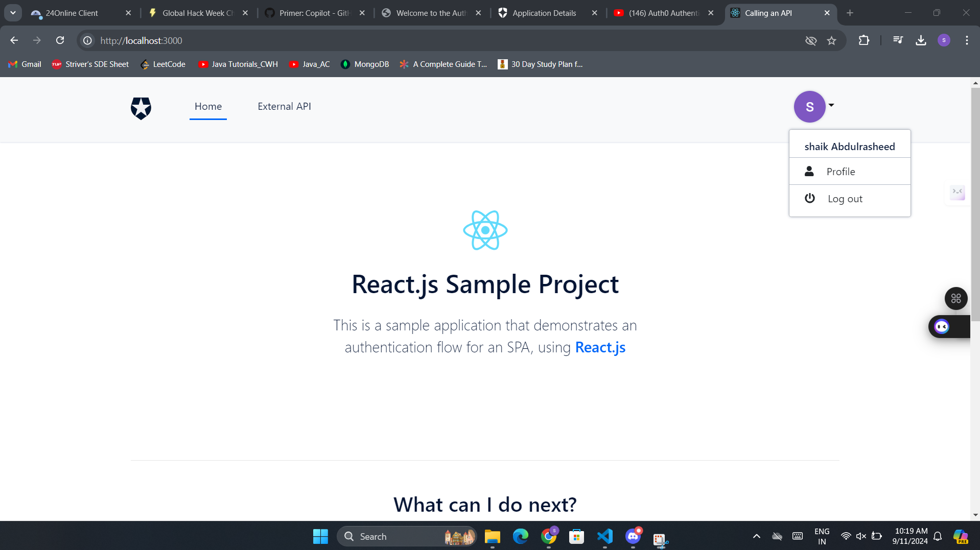Open the React.js hyperlink
The width and height of the screenshot is (980, 550).
[600, 347]
